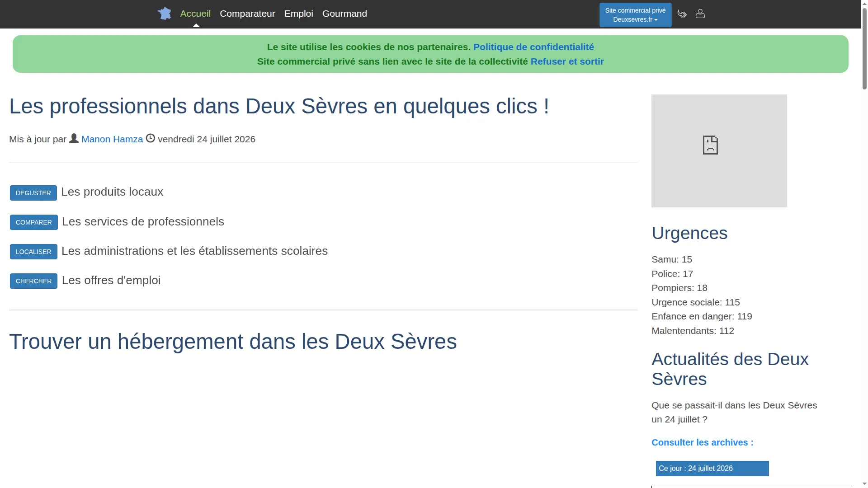868x488 pixels.
Task: Open the Accueil menu item
Action: tap(195, 14)
